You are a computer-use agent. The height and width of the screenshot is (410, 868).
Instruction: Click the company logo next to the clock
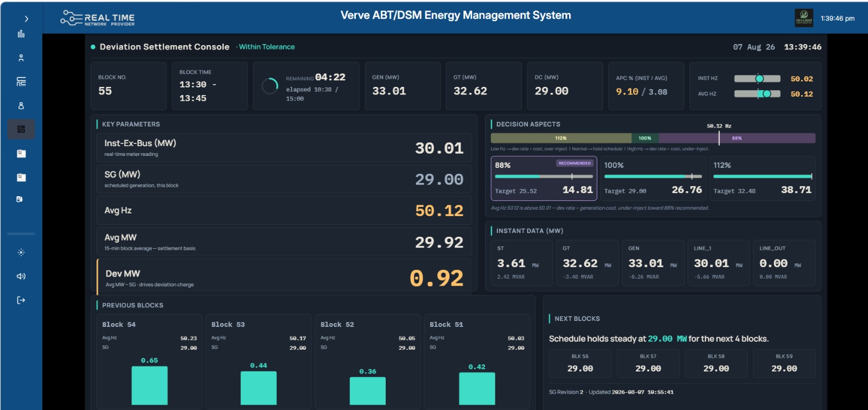click(x=804, y=17)
